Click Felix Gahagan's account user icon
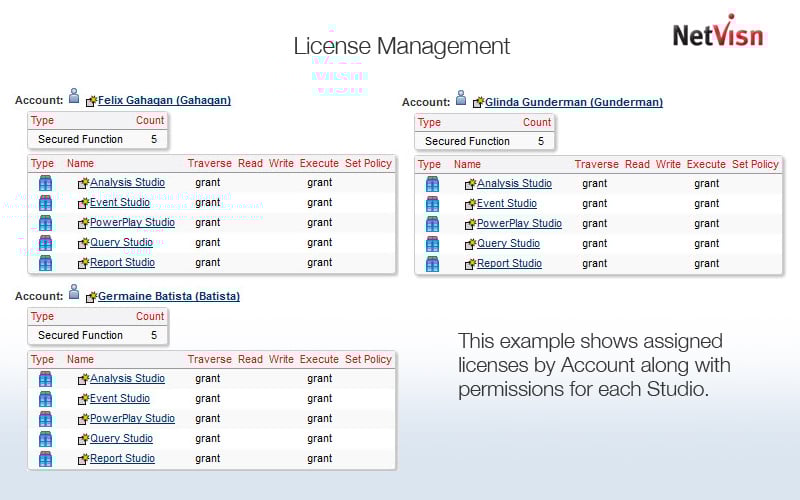 point(74,97)
